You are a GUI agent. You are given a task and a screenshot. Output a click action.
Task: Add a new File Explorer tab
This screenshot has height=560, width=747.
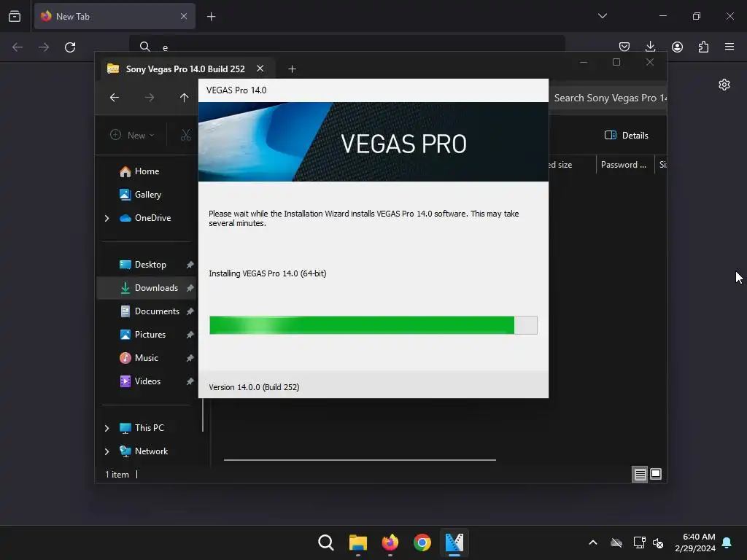pyautogui.click(x=292, y=69)
